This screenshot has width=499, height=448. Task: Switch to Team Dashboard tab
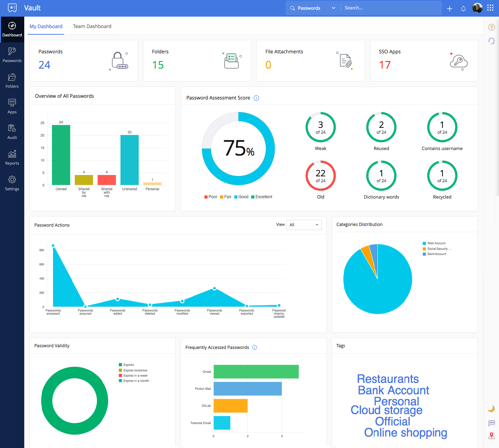[x=92, y=26]
